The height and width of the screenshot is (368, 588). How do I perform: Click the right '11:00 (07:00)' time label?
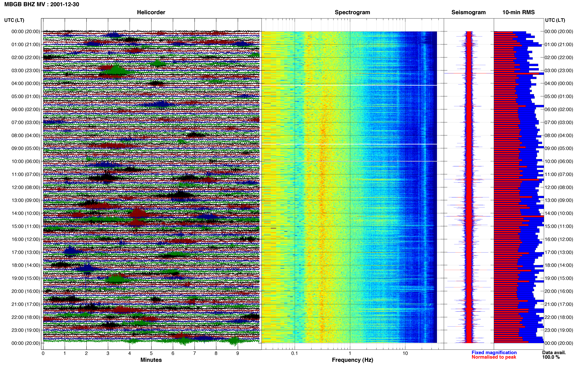click(x=559, y=175)
